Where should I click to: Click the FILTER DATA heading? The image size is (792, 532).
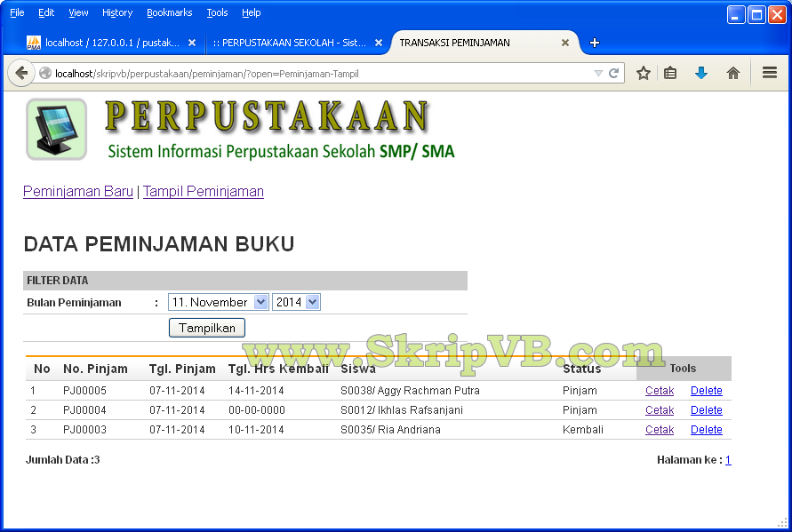coord(57,281)
